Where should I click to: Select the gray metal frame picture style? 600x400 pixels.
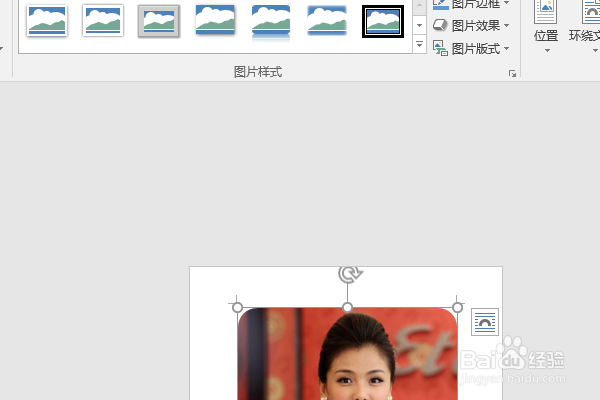click(x=159, y=21)
